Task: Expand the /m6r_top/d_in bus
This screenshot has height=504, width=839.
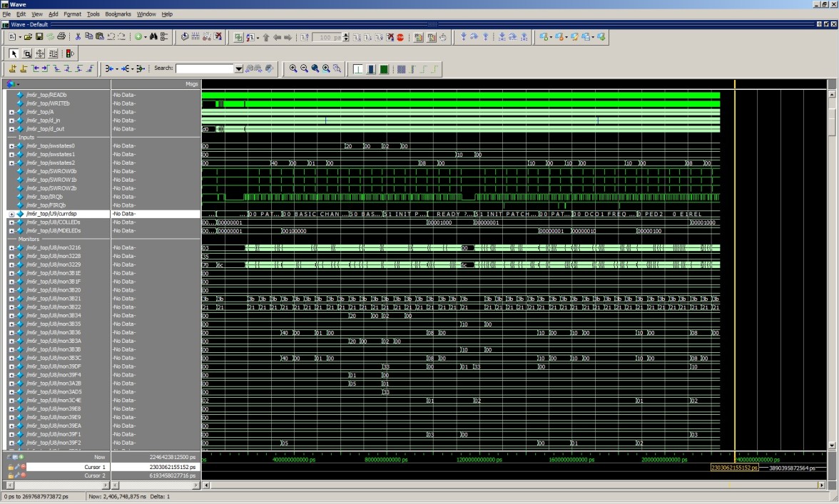Action: (11, 120)
